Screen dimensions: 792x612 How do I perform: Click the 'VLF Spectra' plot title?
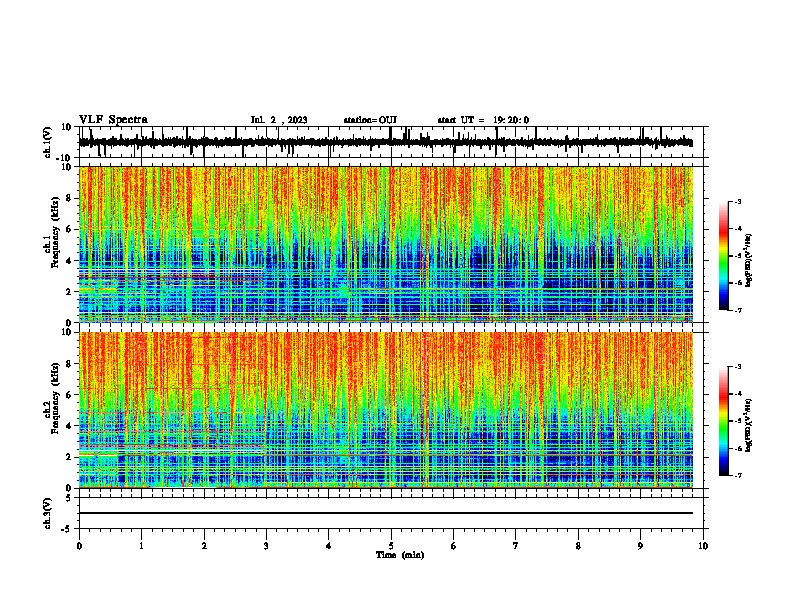[x=113, y=120]
